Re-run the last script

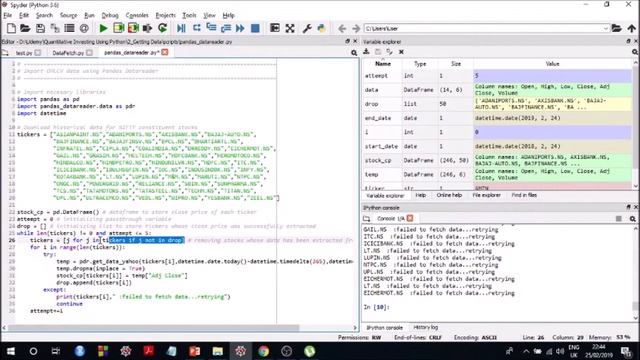pyautogui.click(x=162, y=28)
